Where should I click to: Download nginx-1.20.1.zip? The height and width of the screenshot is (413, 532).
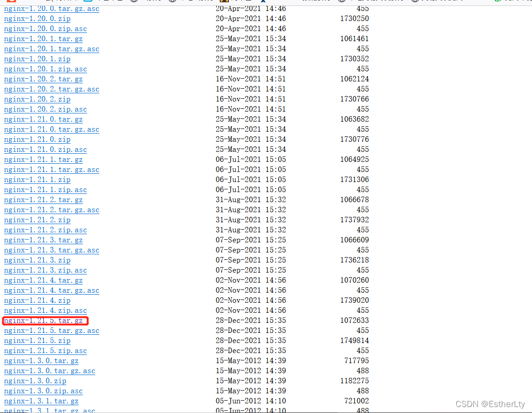(x=38, y=59)
